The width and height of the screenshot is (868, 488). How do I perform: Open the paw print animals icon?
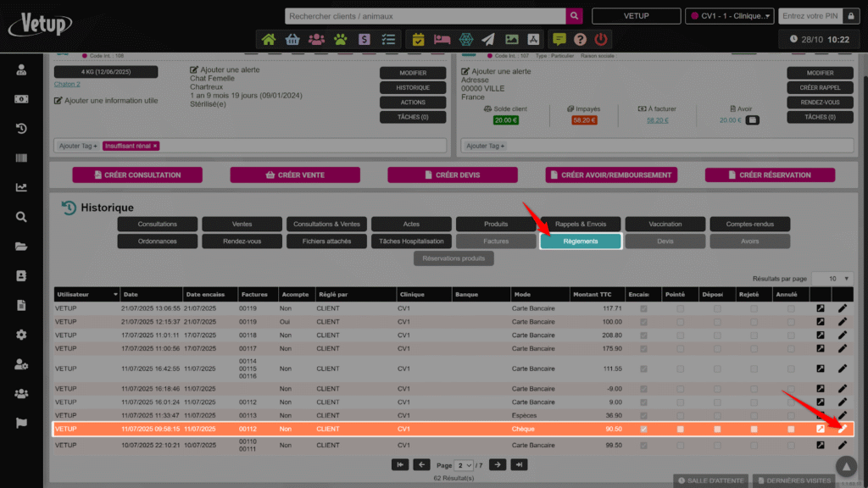coord(340,39)
